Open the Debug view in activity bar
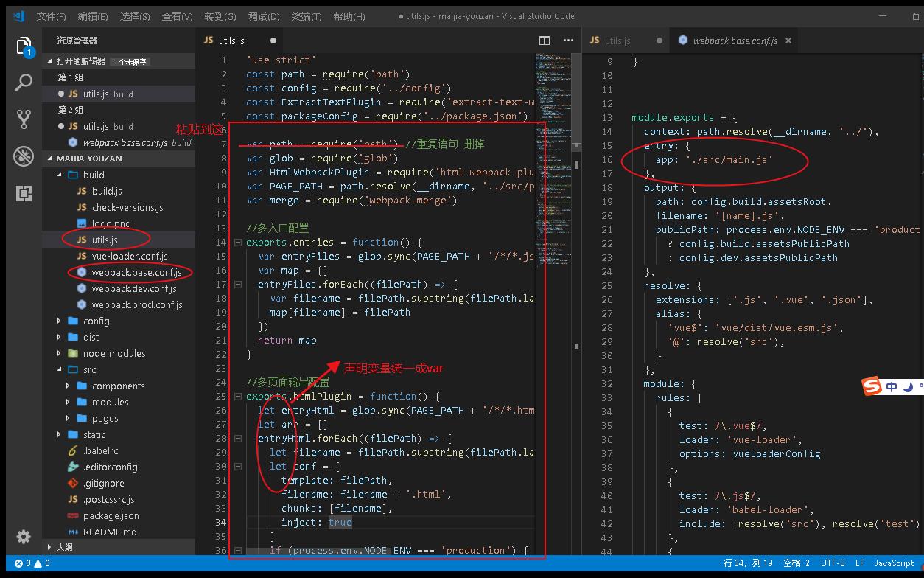 point(24,156)
